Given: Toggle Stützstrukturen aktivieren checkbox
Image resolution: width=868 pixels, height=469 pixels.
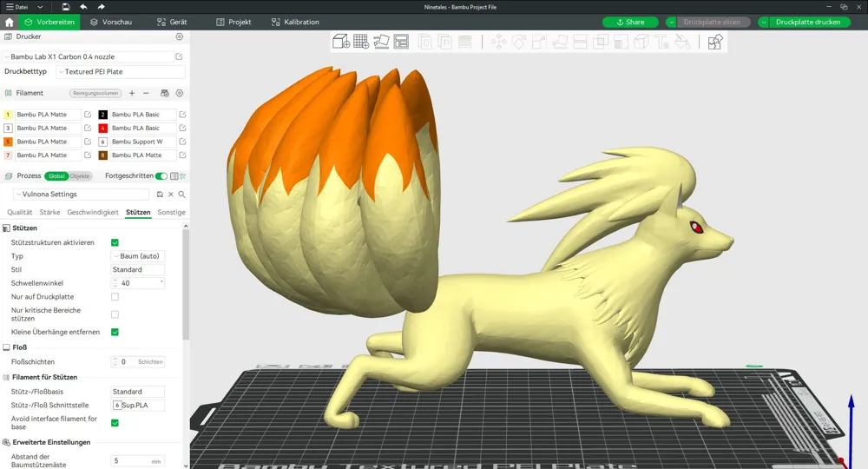Looking at the screenshot, I should [x=115, y=242].
